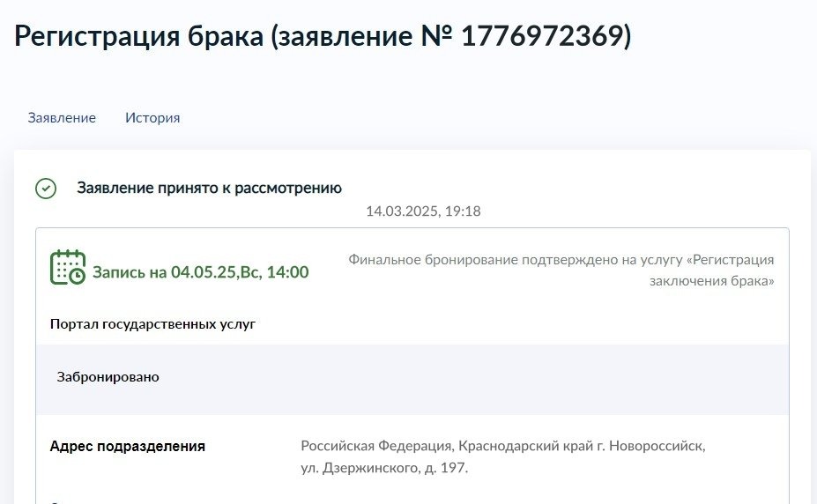Viewport: 817px width, 504px height.
Task: Select the page title Регистрация брака
Action: point(138,36)
